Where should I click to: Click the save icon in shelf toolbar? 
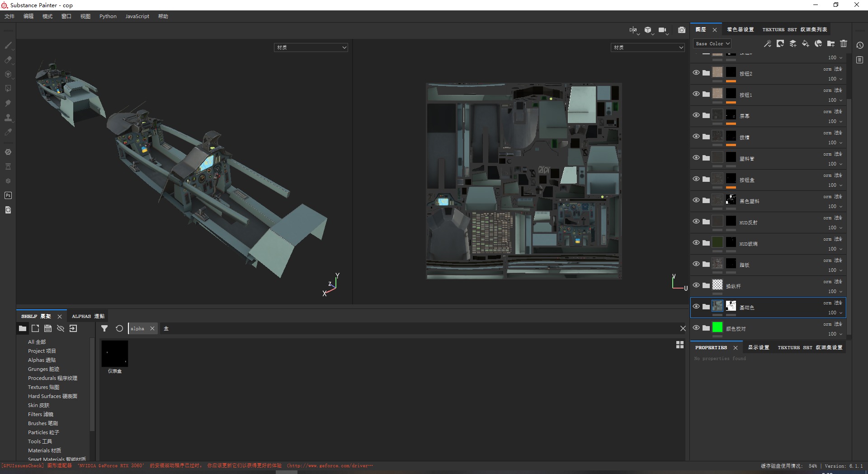click(48, 328)
